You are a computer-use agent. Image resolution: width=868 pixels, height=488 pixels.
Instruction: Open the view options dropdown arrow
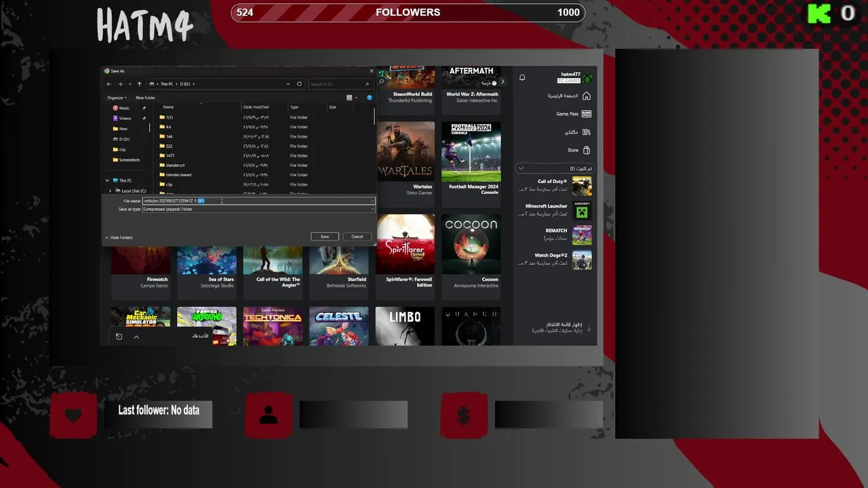(x=356, y=98)
